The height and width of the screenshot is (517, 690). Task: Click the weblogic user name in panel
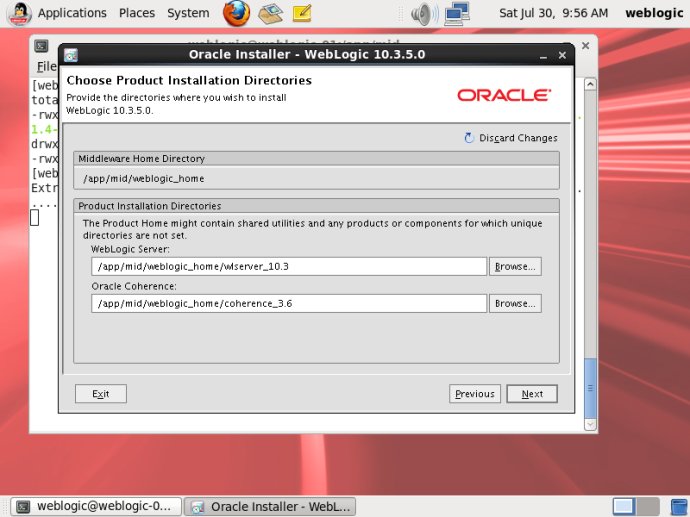coord(654,13)
